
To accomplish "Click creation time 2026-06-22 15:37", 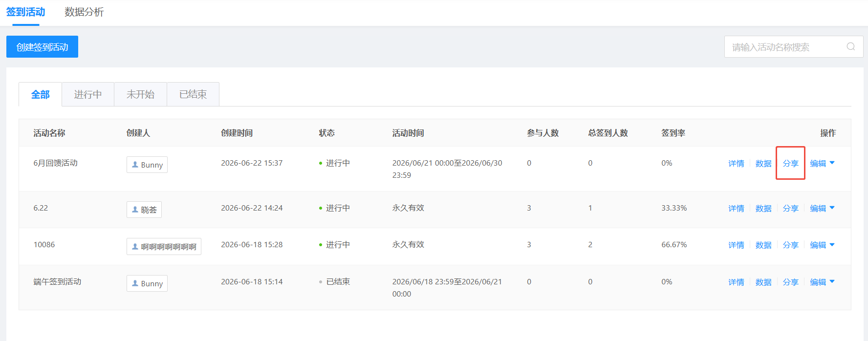I will point(252,163).
